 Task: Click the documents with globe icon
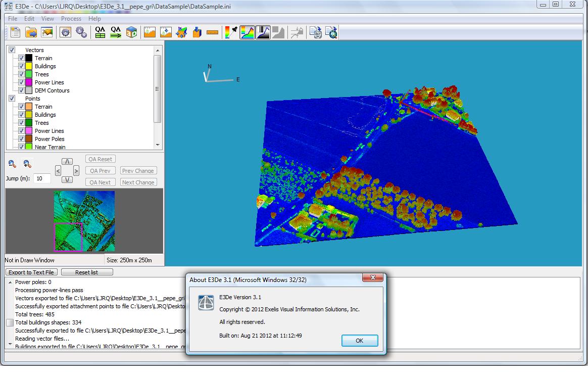point(315,32)
